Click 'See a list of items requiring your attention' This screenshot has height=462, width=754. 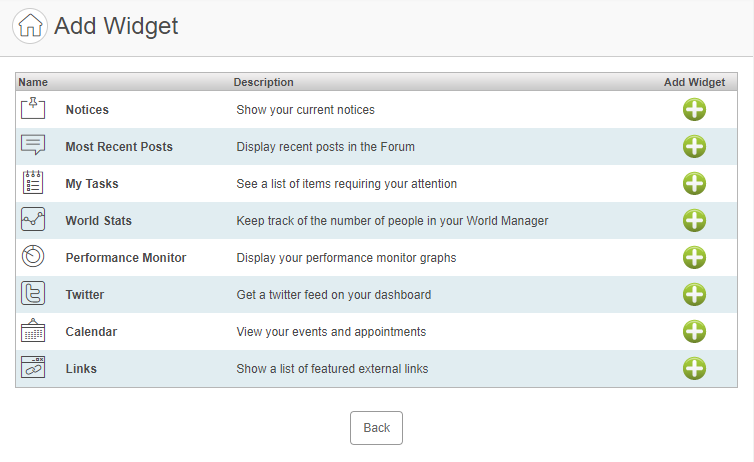point(346,184)
